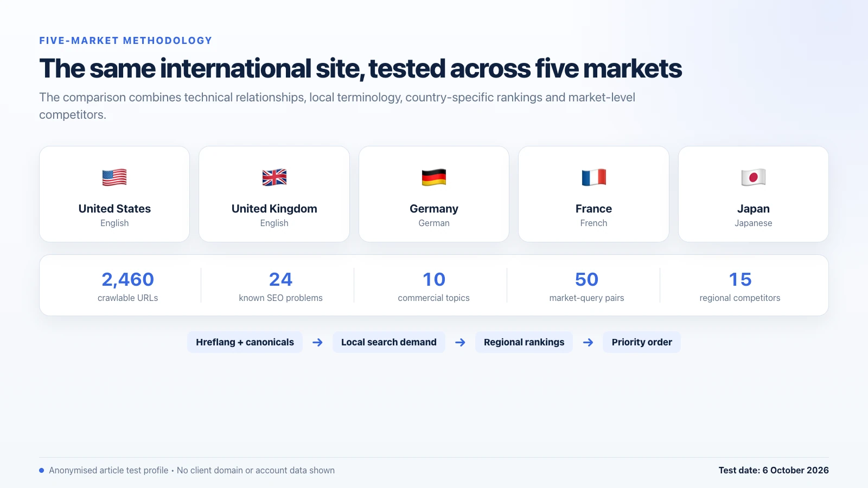Image resolution: width=868 pixels, height=488 pixels.
Task: Click the United Kingdom card title
Action: point(275,209)
